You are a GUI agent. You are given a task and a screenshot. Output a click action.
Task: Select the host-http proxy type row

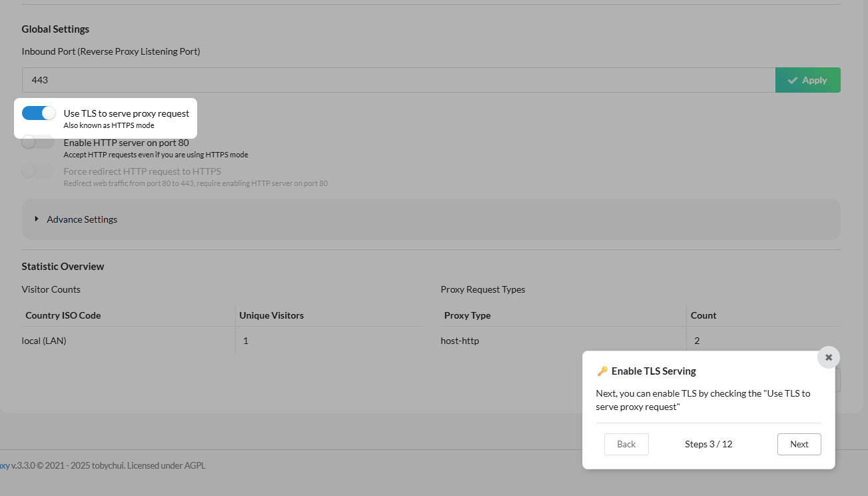(460, 341)
